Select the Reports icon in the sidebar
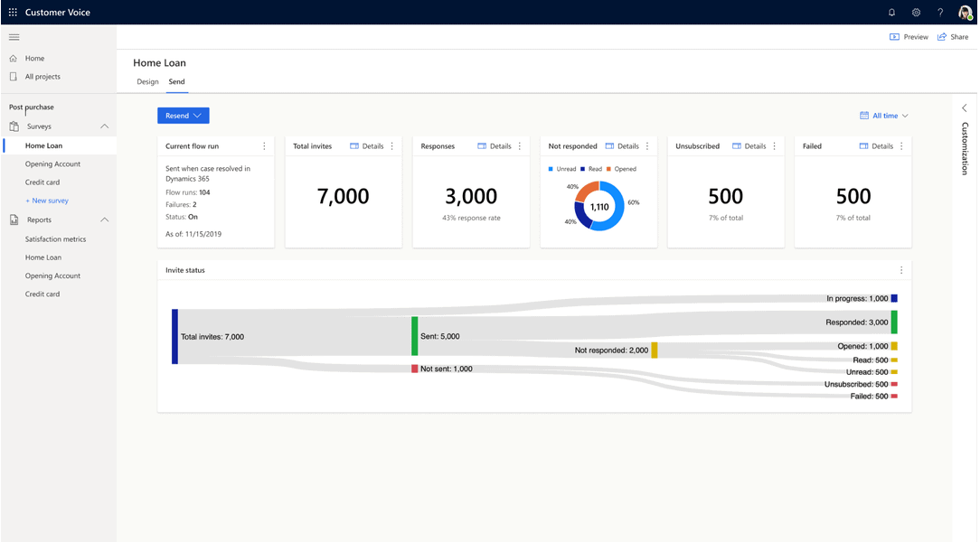 point(13,219)
